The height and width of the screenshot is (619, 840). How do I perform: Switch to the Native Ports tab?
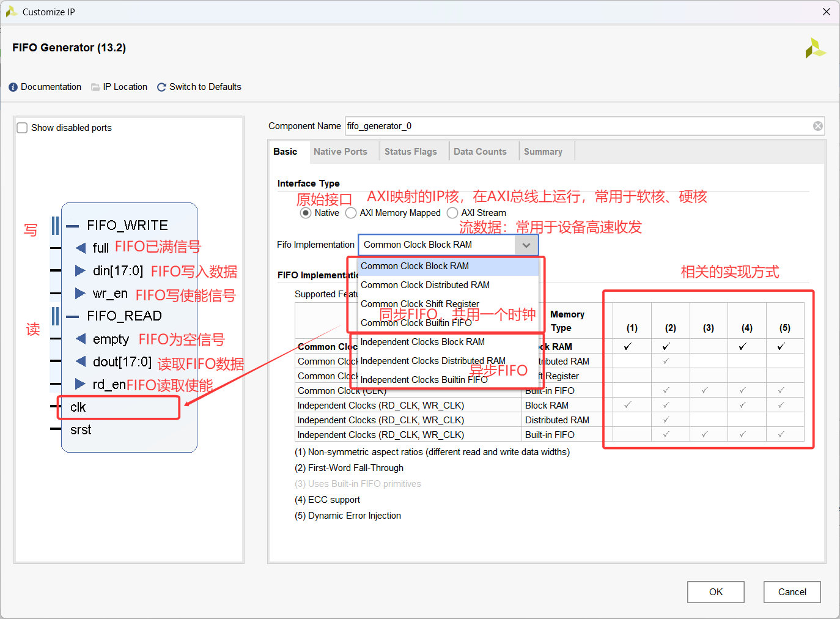[341, 152]
